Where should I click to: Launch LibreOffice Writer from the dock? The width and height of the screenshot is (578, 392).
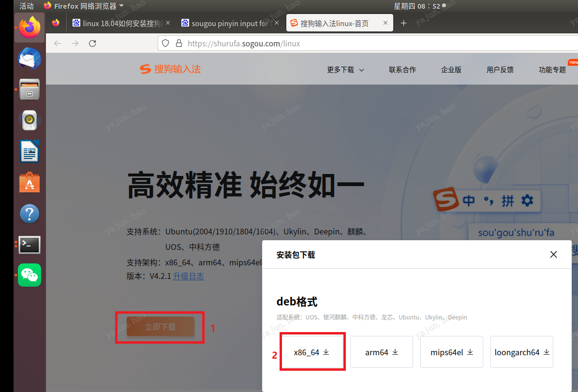pos(30,151)
